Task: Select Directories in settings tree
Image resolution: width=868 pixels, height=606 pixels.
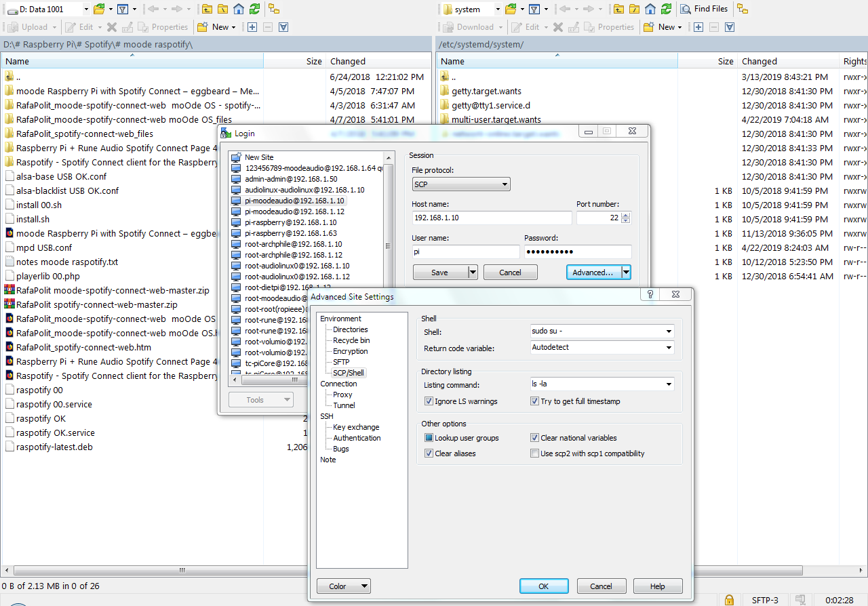Action: [351, 329]
